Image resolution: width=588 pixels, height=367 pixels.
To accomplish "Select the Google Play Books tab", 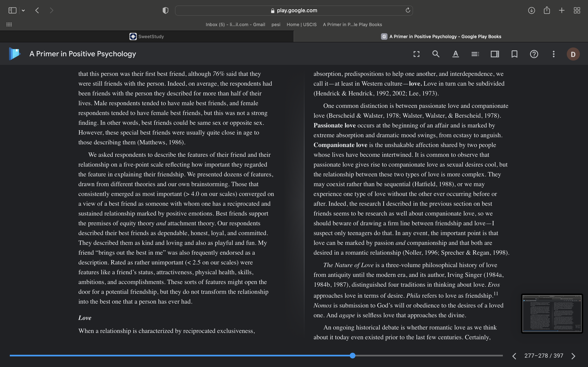I will click(x=441, y=36).
